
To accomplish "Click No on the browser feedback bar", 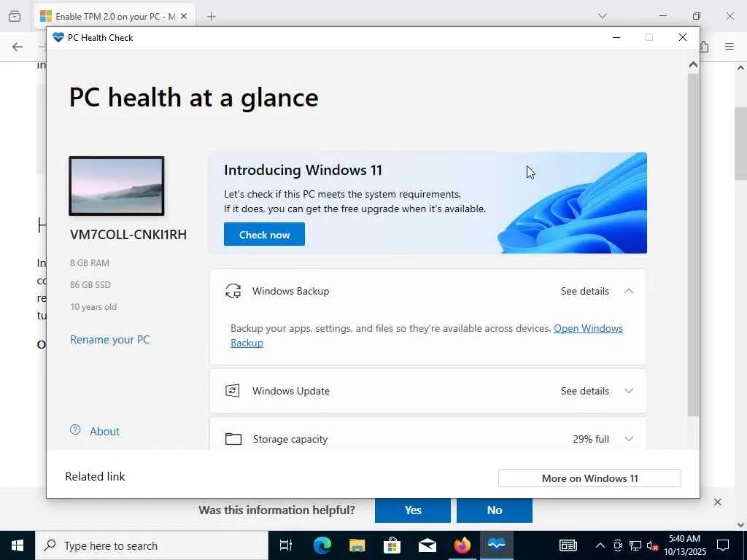I will (494, 510).
